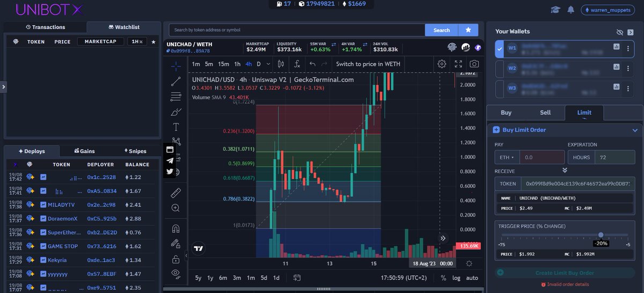Toggle auto scale on chart
This screenshot has height=293, width=644.
pos(472,277)
